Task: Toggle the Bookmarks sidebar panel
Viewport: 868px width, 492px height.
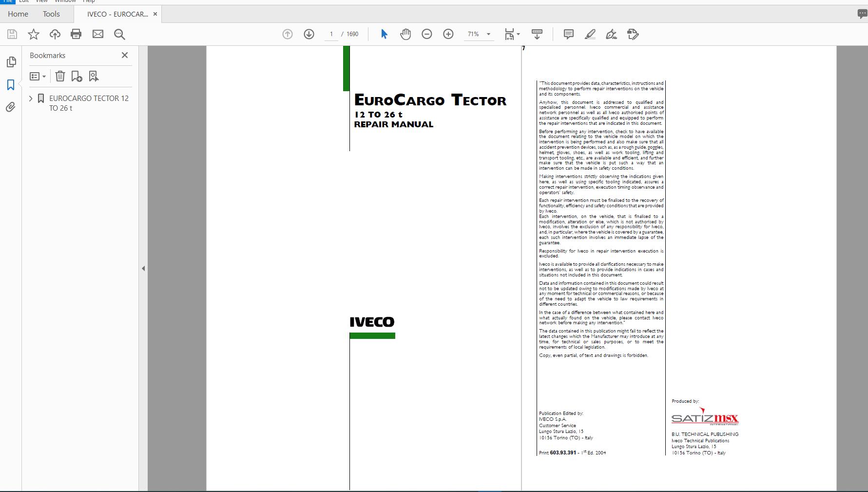Action: coord(11,84)
